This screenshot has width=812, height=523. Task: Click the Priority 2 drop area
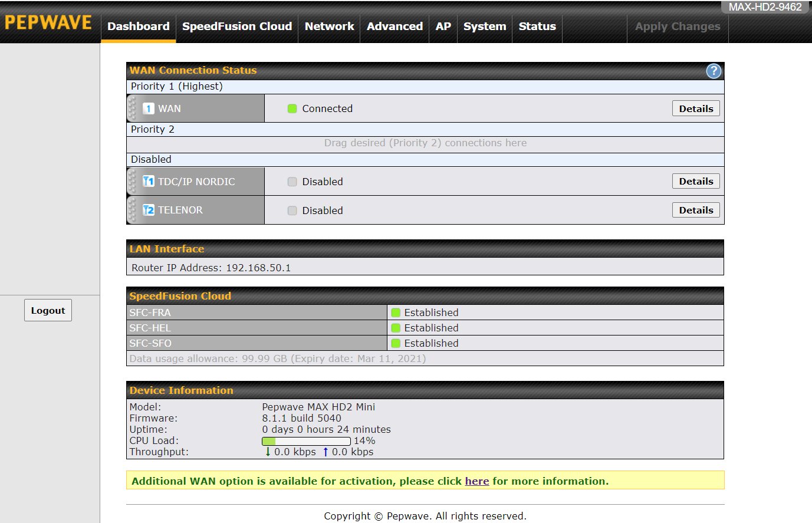click(425, 143)
